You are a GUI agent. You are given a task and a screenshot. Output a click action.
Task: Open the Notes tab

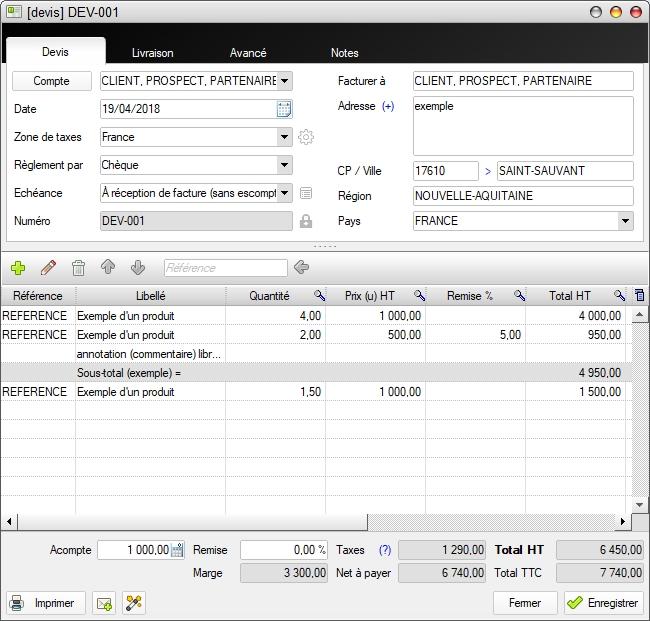pyautogui.click(x=344, y=53)
